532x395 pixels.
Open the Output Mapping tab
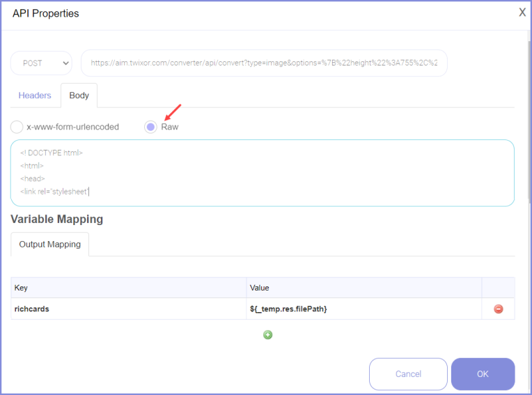(50, 245)
